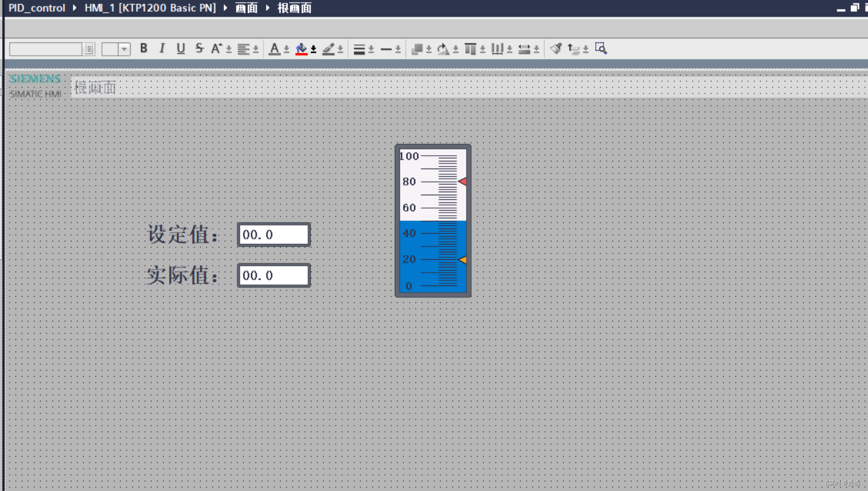Viewport: 868px width, 491px height.
Task: Expand line style dropdown arrow
Action: pyautogui.click(x=398, y=50)
